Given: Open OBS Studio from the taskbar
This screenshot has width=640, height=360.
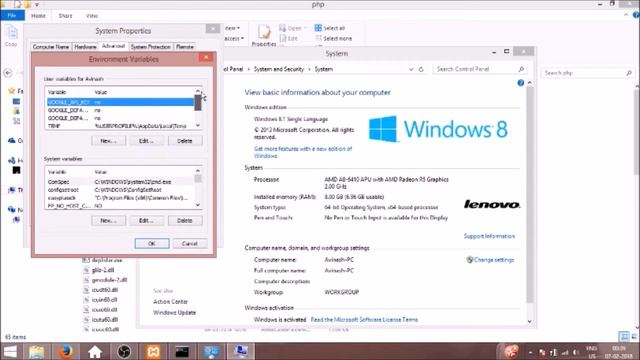Looking at the screenshot, I should tap(124, 351).
